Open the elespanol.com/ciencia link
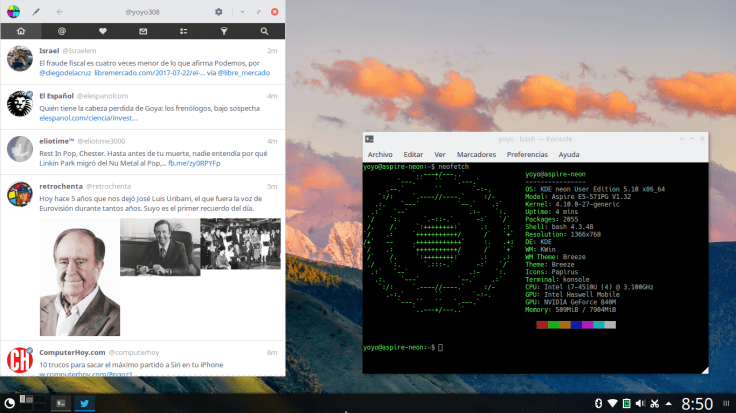This screenshot has width=736, height=413. [x=82, y=117]
